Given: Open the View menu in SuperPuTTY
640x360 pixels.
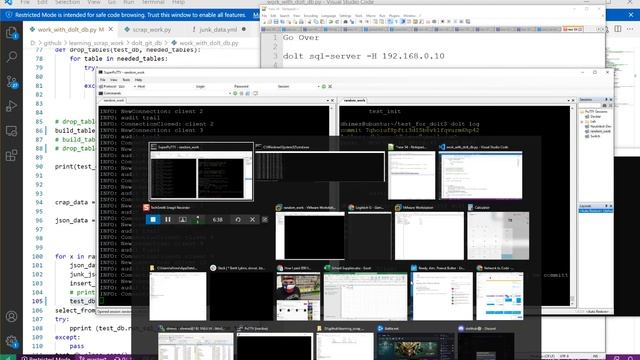Looking at the screenshot, I should pyautogui.click(x=114, y=80).
